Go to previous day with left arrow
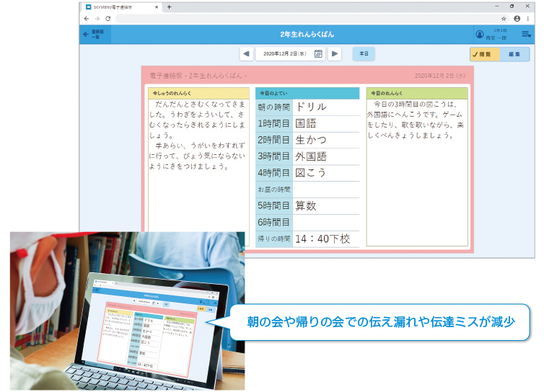Viewport: 544px width, 392px height. tap(246, 54)
